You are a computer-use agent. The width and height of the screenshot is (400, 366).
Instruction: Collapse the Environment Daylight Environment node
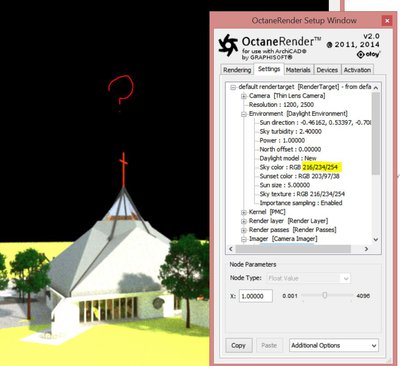click(244, 114)
